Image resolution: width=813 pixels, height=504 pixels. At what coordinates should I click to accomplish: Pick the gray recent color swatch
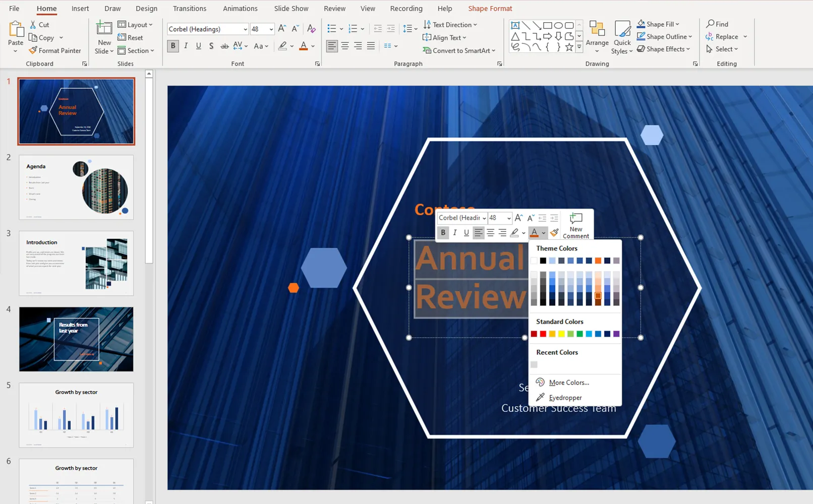(x=534, y=364)
